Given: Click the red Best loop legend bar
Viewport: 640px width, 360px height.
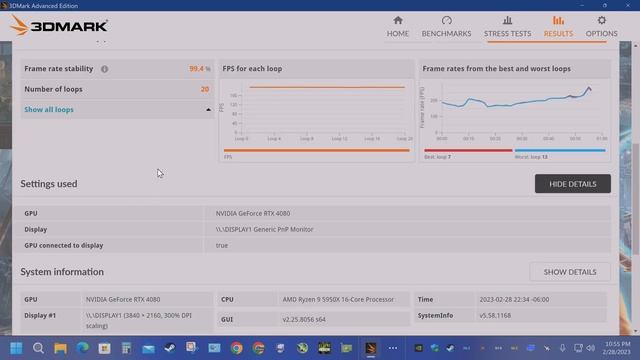Looking at the screenshot, I should click(468, 150).
